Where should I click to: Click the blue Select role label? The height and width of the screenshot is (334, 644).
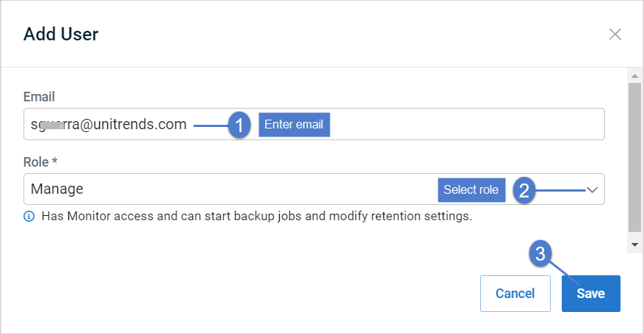click(471, 189)
